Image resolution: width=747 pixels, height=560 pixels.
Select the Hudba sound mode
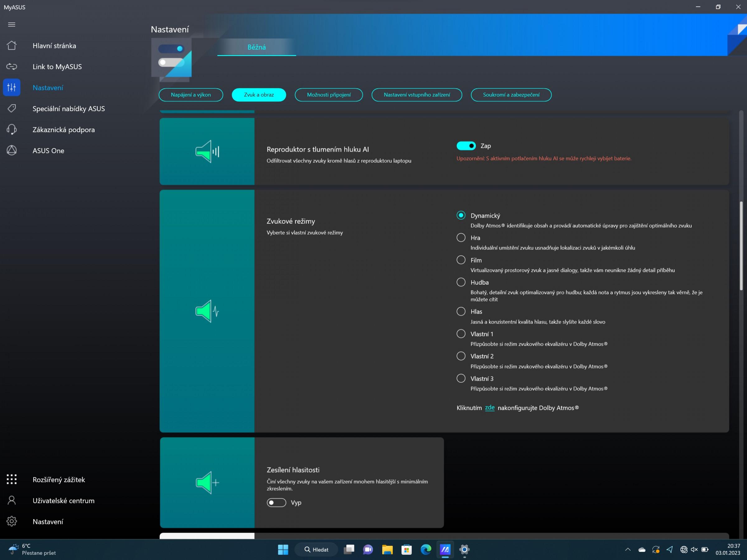(461, 282)
